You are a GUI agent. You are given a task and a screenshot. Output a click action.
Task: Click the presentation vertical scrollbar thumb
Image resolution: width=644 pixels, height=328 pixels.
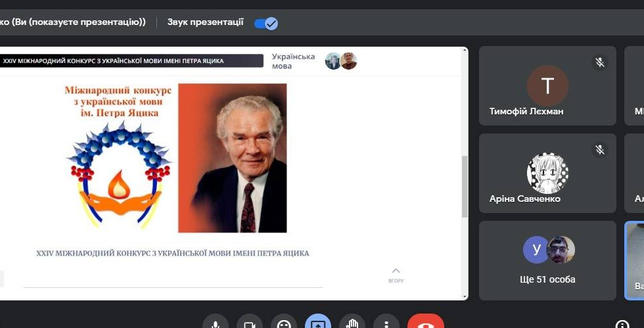(x=465, y=186)
